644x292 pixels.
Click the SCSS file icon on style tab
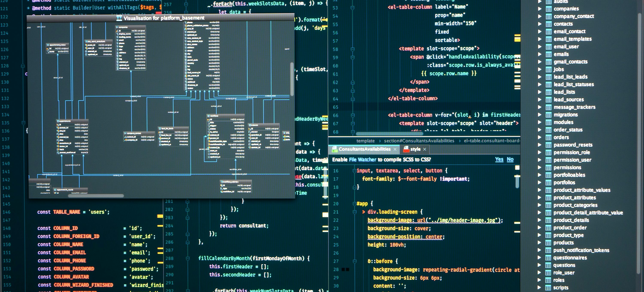[x=406, y=149]
